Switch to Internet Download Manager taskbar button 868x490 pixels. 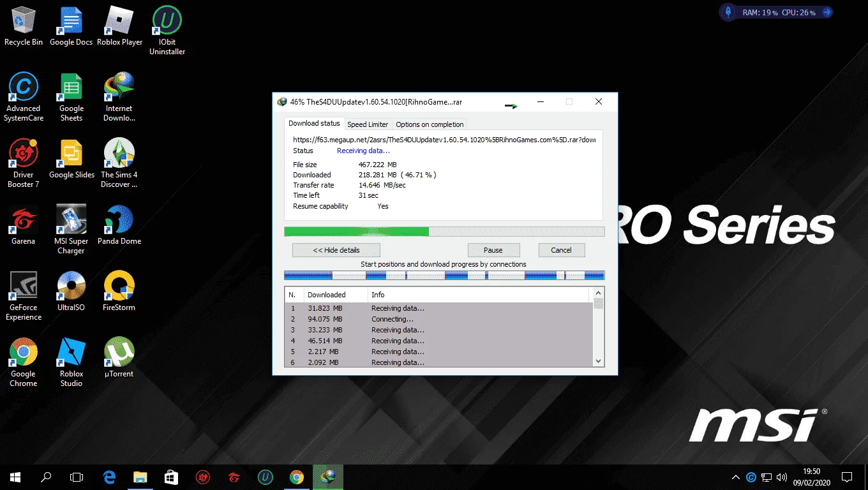[328, 477]
